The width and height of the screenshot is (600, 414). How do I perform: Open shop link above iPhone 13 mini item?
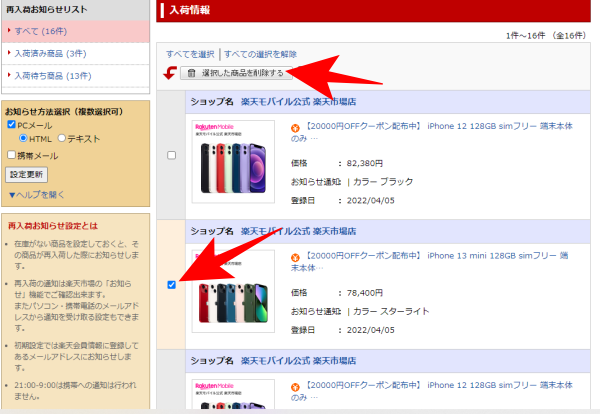(x=298, y=231)
